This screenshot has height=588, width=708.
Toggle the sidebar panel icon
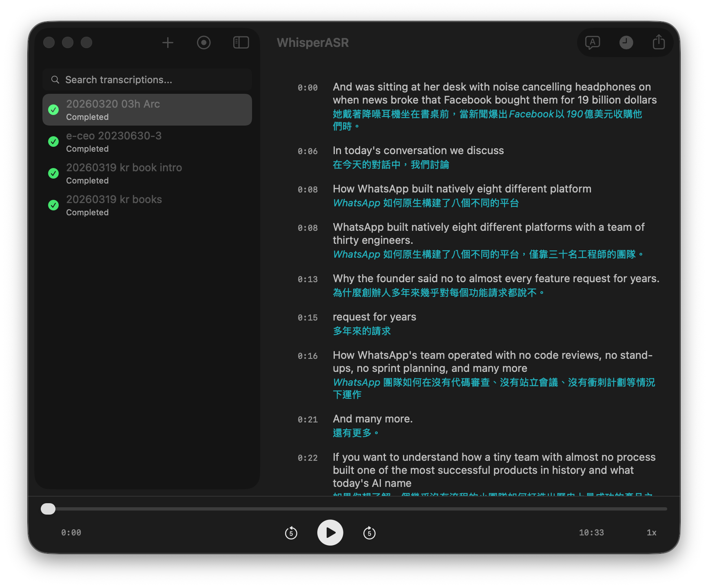coord(241,42)
